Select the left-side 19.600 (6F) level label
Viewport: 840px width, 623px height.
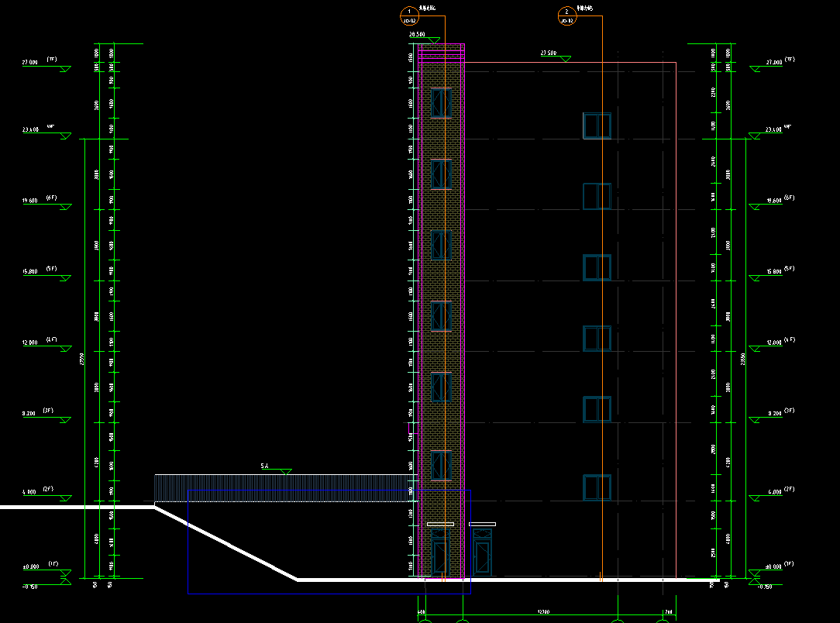[31, 201]
